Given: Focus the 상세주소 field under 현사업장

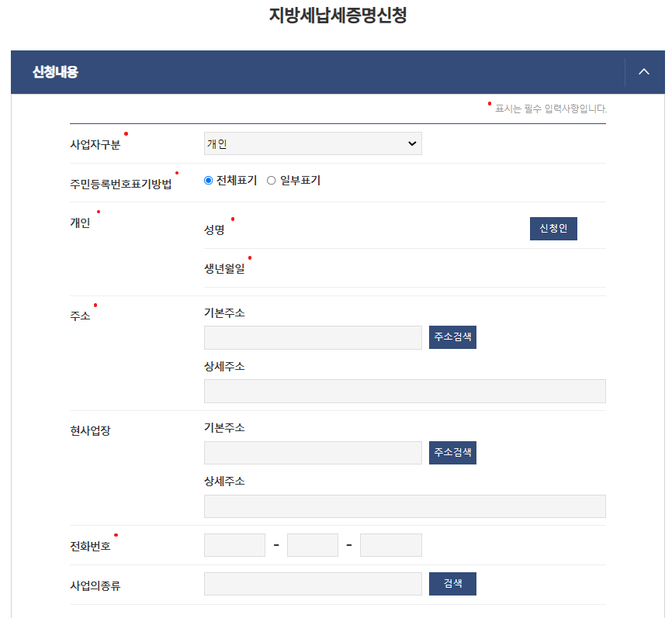Looking at the screenshot, I should point(405,506).
